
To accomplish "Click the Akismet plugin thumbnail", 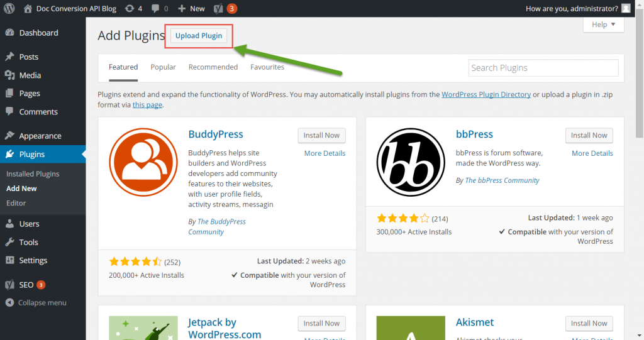I will [411, 327].
